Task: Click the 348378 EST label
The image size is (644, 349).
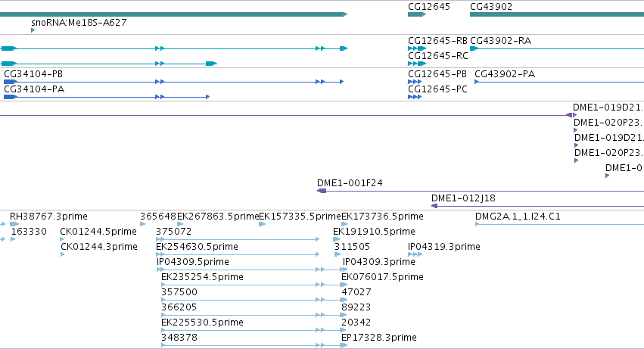Action: pos(179,338)
